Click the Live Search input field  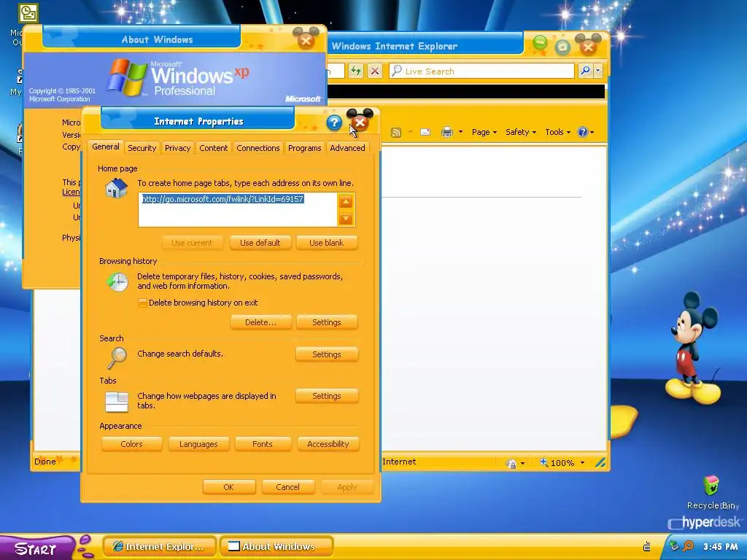481,71
